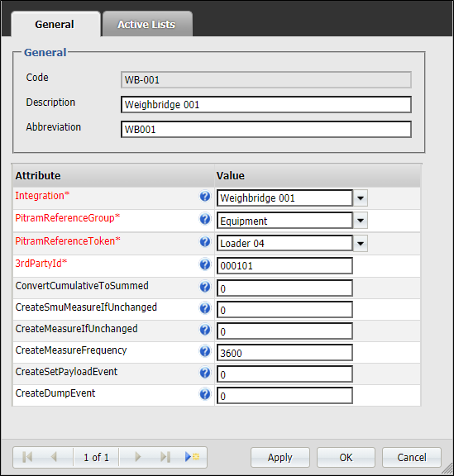Go to last record
Screen dimensions: 454x476
(165, 457)
